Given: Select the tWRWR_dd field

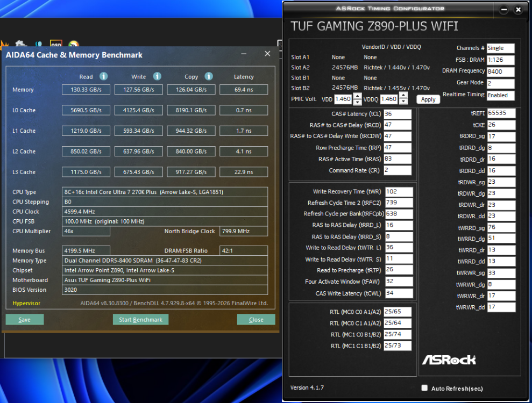Looking at the screenshot, I should 501,307.
